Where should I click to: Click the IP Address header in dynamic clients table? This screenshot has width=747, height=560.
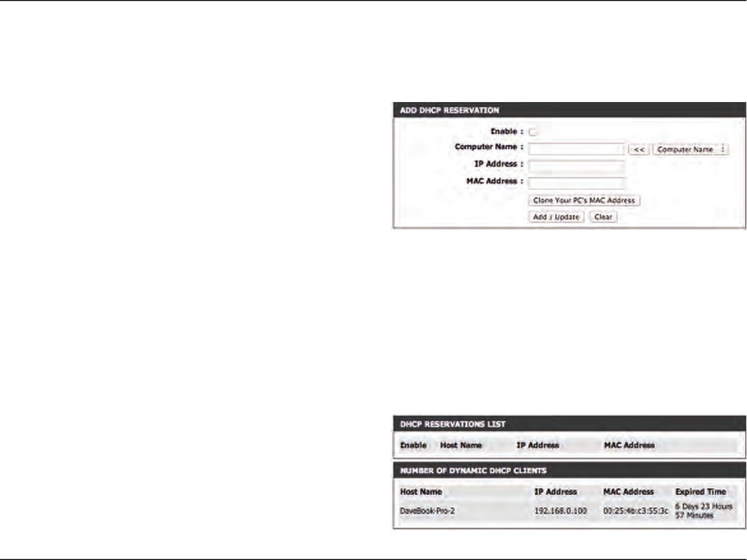(556, 492)
